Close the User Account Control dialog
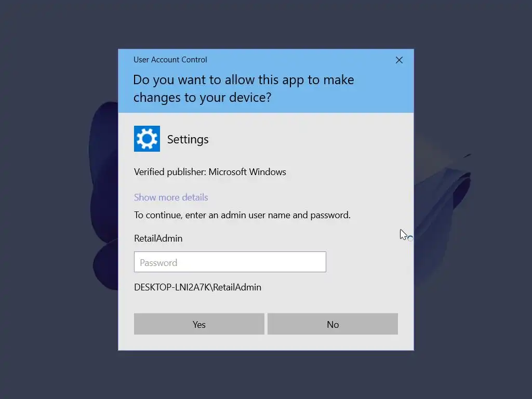 coord(399,60)
